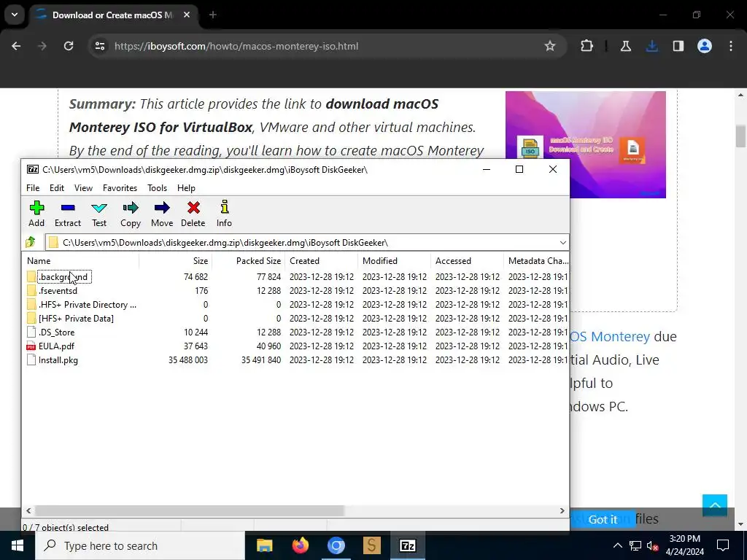
Task: Select the .fseventsd folder
Action: pos(58,290)
